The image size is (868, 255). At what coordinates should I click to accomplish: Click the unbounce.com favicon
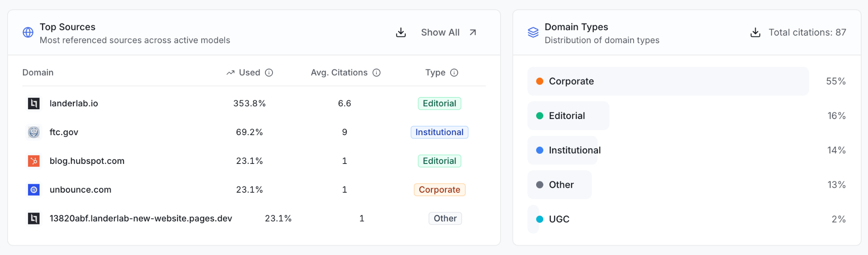click(34, 190)
